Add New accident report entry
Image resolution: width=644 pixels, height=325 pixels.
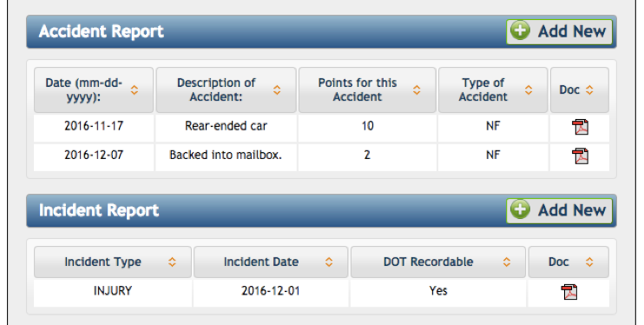[560, 31]
